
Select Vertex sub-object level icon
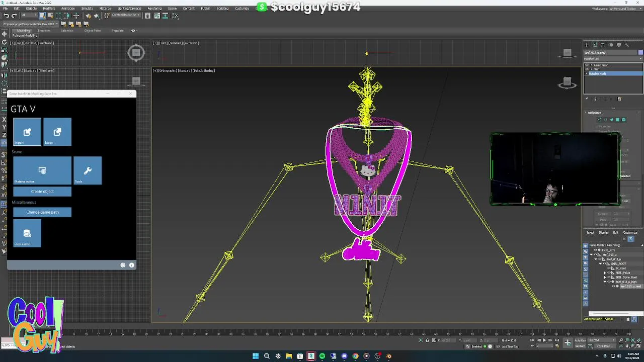[599, 120]
